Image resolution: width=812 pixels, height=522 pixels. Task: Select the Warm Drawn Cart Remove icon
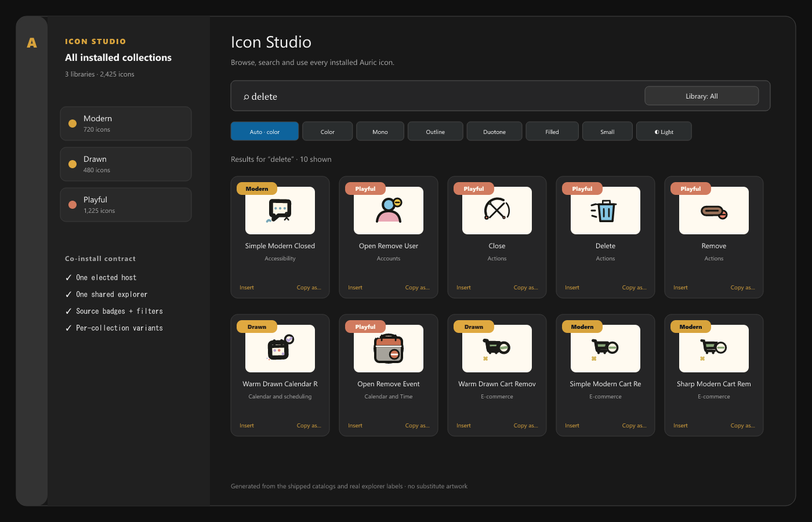coord(497,349)
